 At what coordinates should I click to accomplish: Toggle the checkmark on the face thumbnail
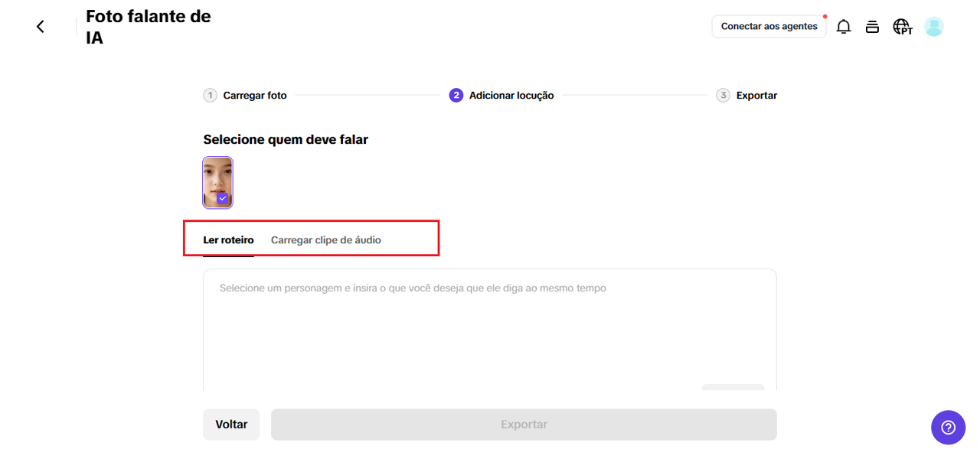pyautogui.click(x=223, y=198)
